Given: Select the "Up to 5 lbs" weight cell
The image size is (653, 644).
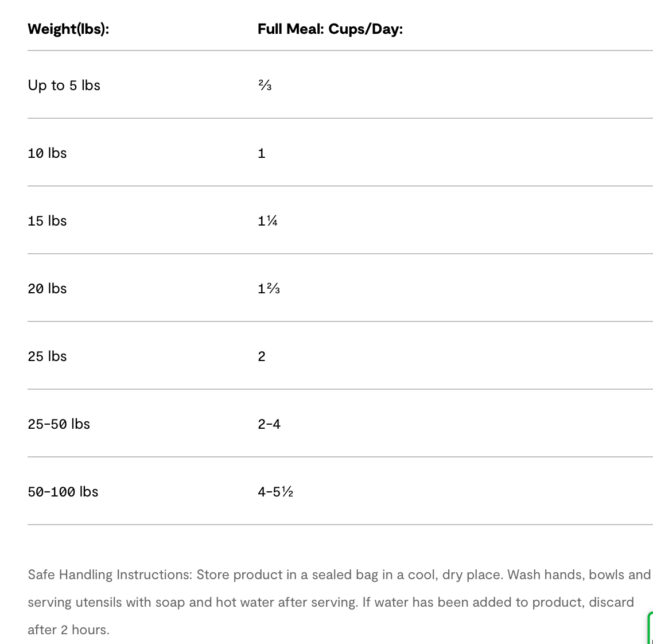Looking at the screenshot, I should pos(64,86).
